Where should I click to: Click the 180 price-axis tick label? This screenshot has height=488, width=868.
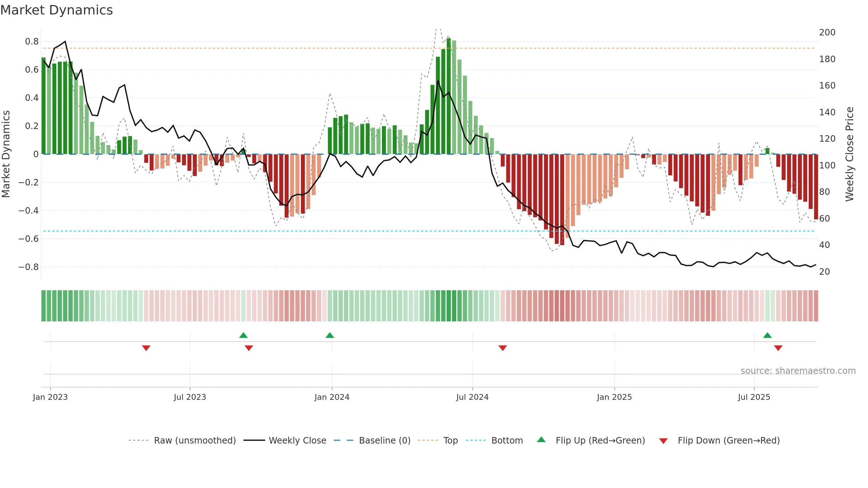[827, 59]
